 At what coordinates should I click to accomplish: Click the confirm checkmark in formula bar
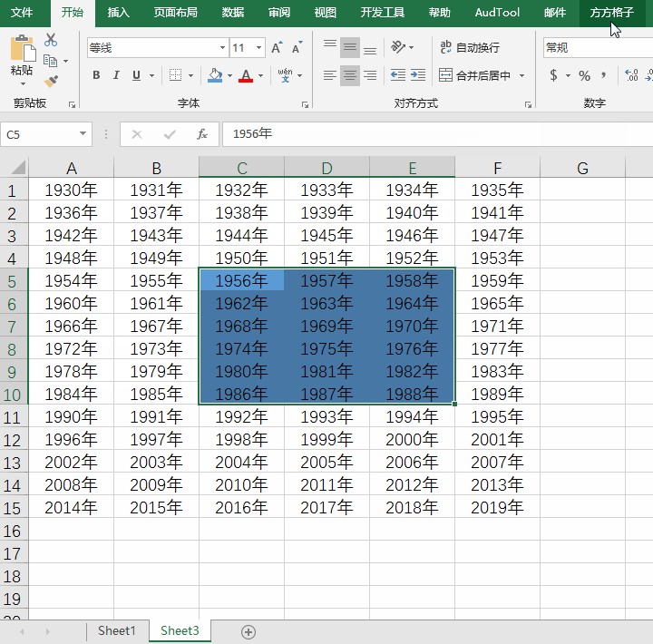[x=170, y=134]
